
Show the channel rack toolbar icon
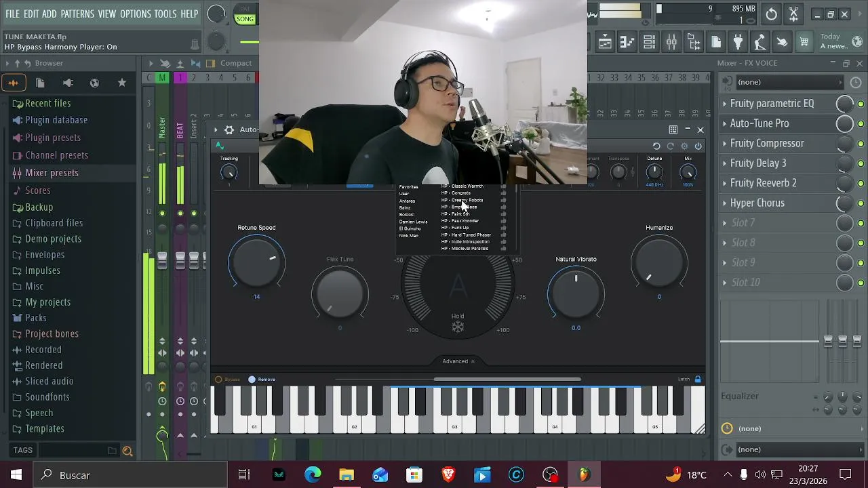point(649,43)
